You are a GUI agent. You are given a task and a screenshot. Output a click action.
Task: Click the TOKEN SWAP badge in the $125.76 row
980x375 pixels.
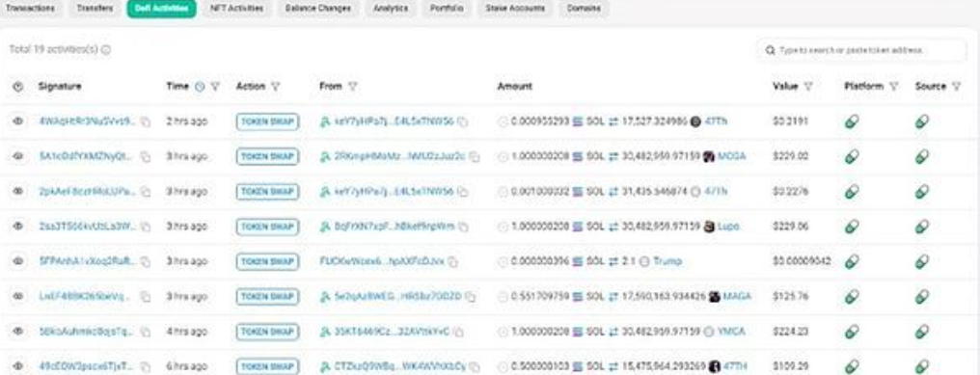pyautogui.click(x=267, y=296)
